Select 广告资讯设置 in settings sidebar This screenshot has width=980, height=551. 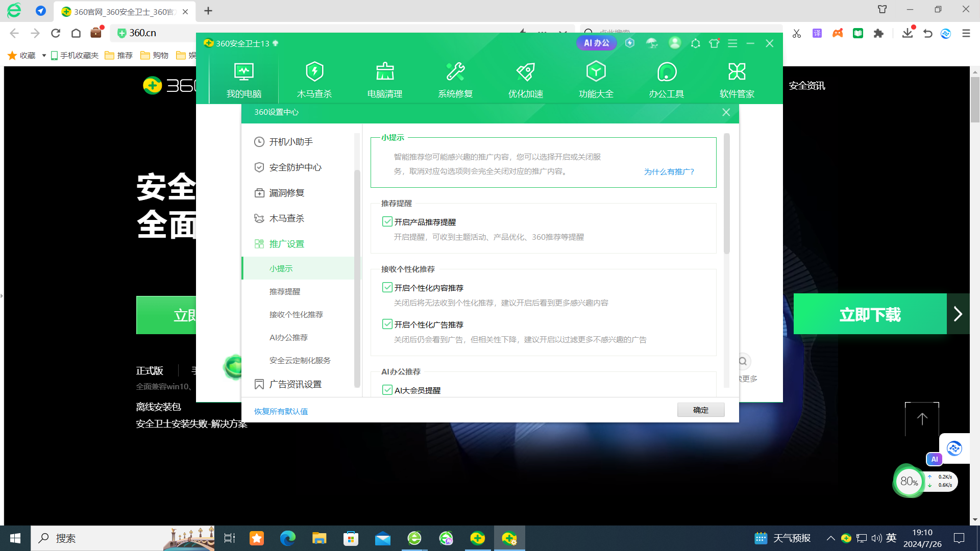tap(295, 384)
